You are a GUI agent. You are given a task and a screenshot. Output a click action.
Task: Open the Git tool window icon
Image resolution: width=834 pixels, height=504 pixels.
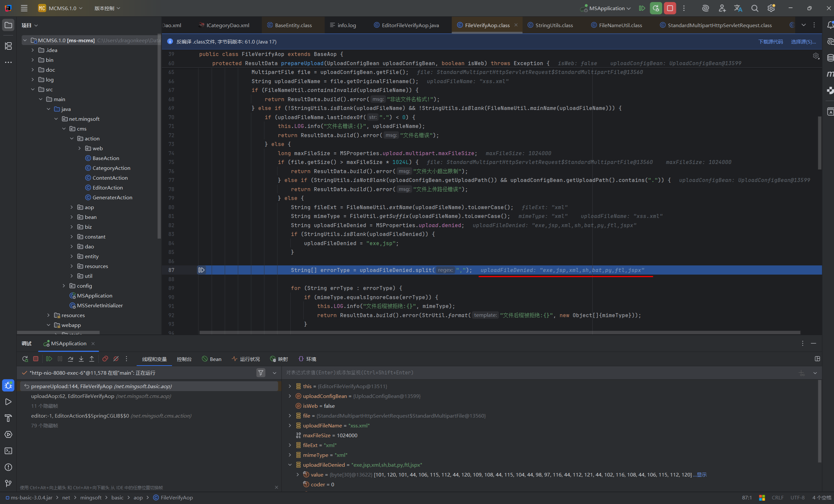point(9,483)
